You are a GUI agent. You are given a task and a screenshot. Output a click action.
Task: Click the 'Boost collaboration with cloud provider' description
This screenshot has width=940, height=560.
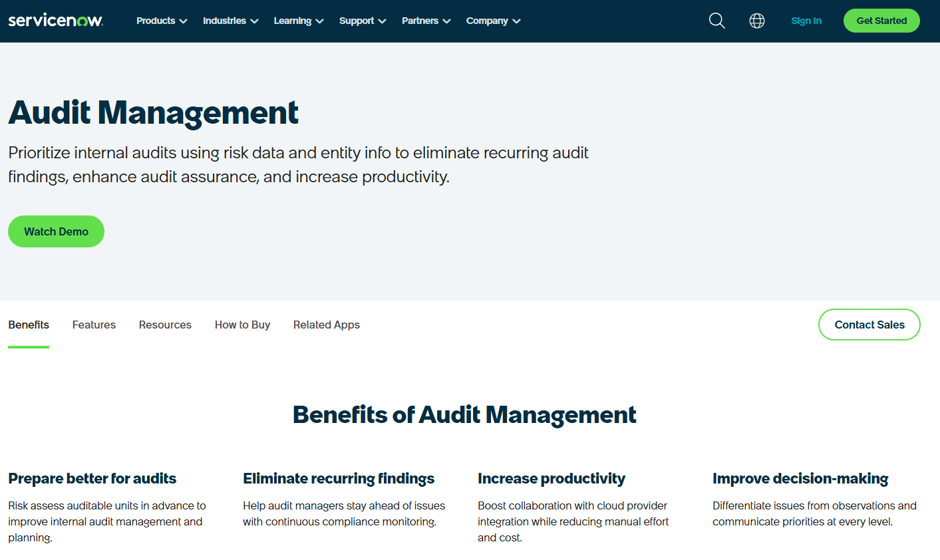pos(573,521)
